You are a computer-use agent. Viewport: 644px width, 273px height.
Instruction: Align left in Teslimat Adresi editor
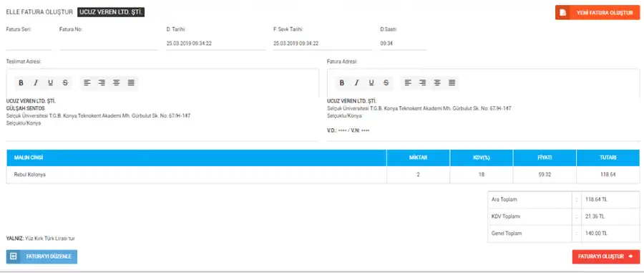coord(87,83)
